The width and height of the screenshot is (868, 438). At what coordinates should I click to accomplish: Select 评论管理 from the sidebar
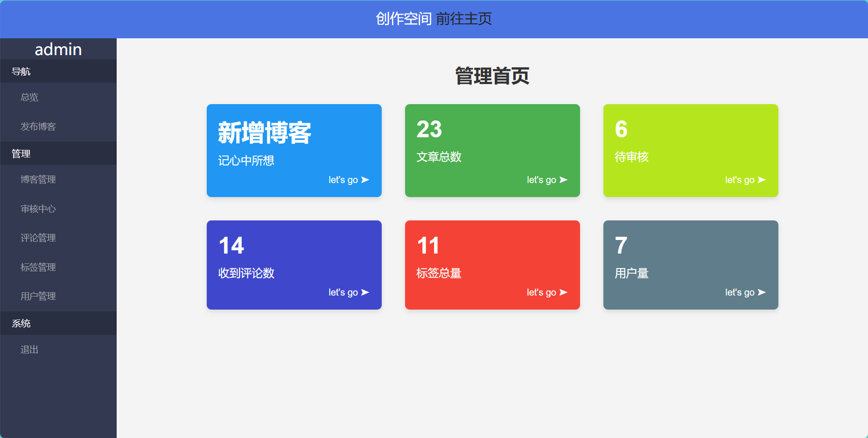38,238
